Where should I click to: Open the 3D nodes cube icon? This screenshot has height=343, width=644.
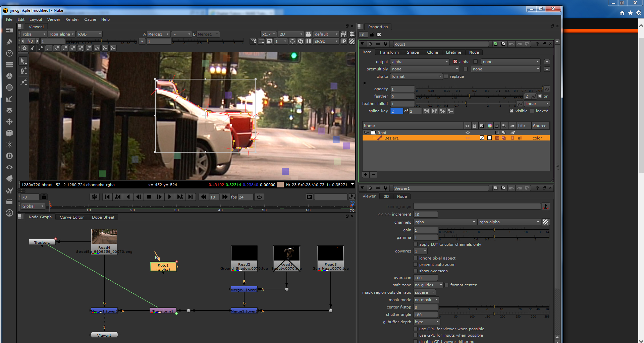(x=9, y=133)
